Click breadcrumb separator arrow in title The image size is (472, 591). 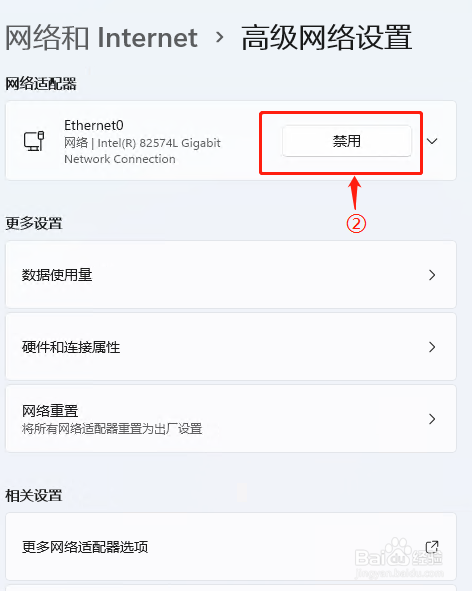[x=219, y=37]
